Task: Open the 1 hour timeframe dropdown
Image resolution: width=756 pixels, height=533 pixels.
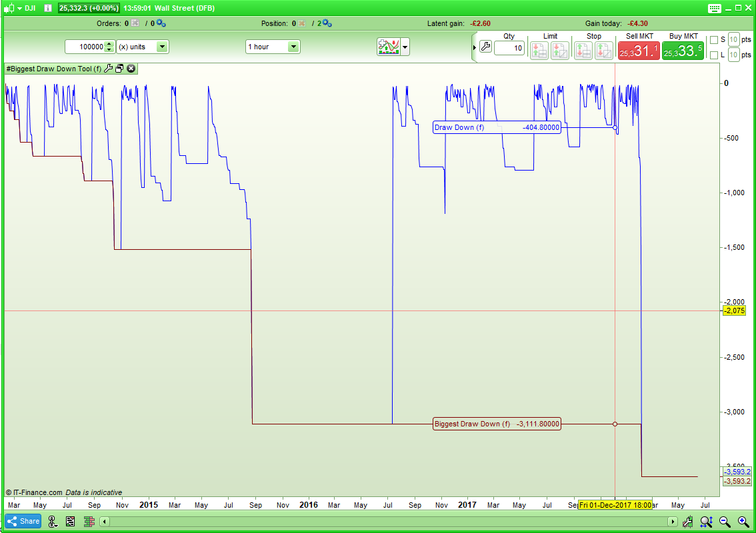Action: (x=273, y=47)
